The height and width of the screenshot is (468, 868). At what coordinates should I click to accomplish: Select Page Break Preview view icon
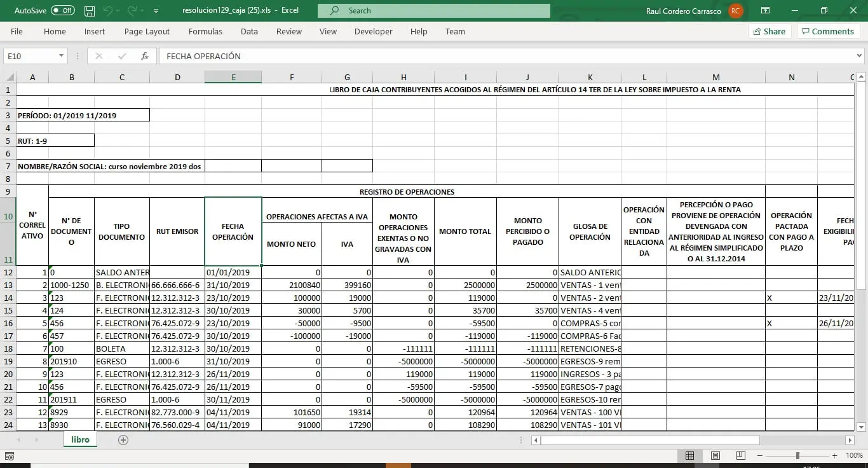tap(740, 456)
